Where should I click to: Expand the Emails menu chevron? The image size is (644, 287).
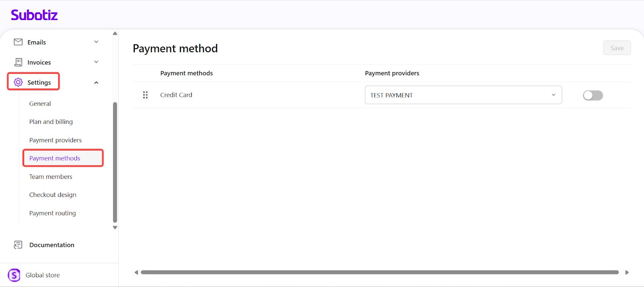click(96, 42)
